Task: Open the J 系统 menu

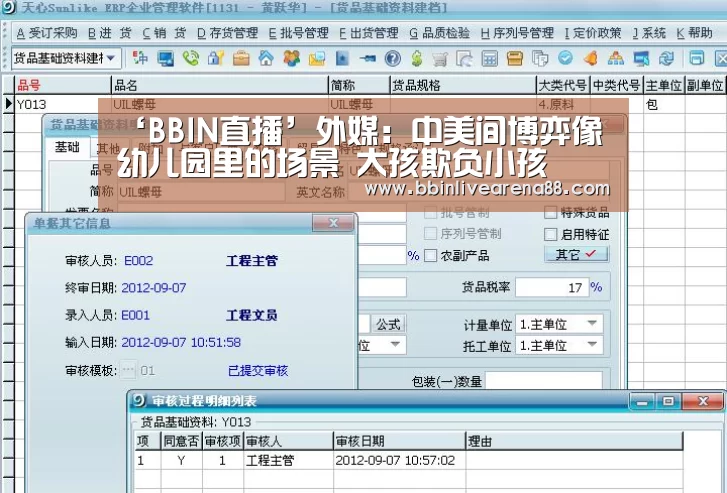Action: 649,33
